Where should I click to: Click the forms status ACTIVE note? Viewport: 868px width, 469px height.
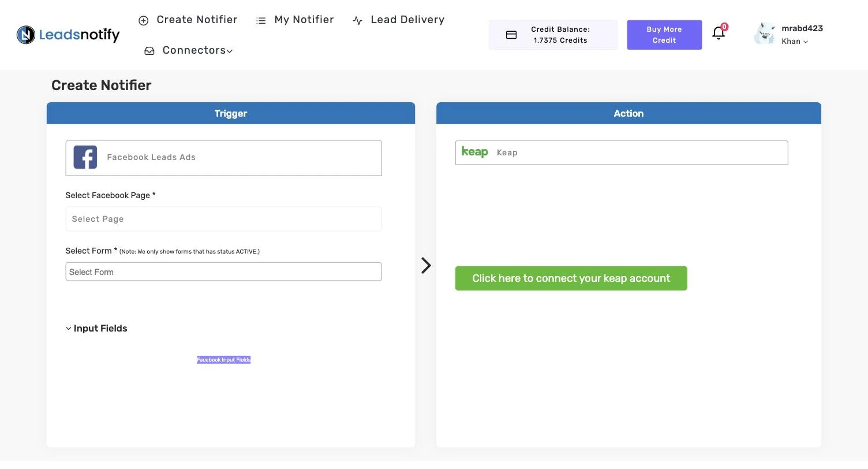[x=189, y=252]
